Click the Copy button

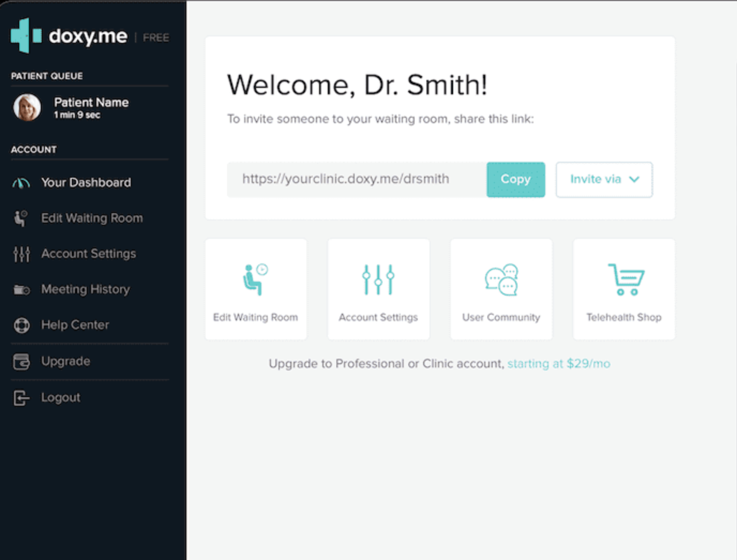[516, 179]
